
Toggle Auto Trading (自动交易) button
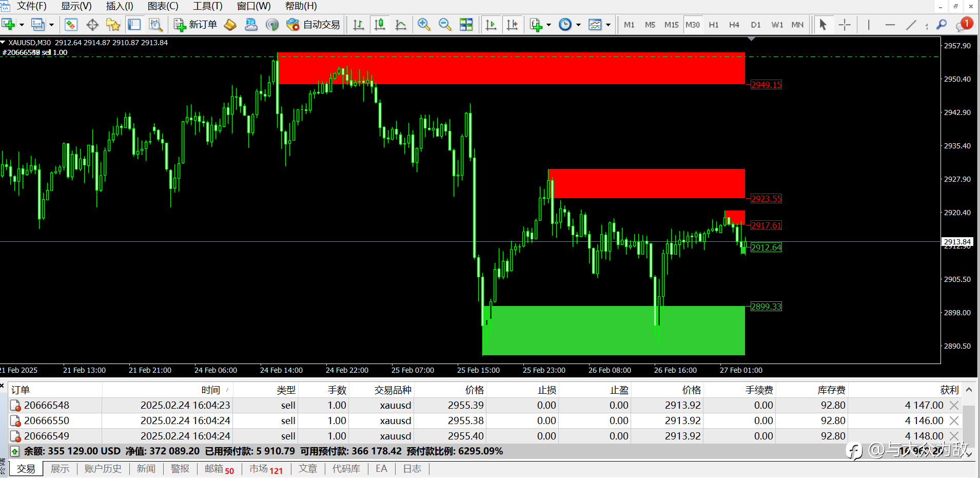(313, 25)
